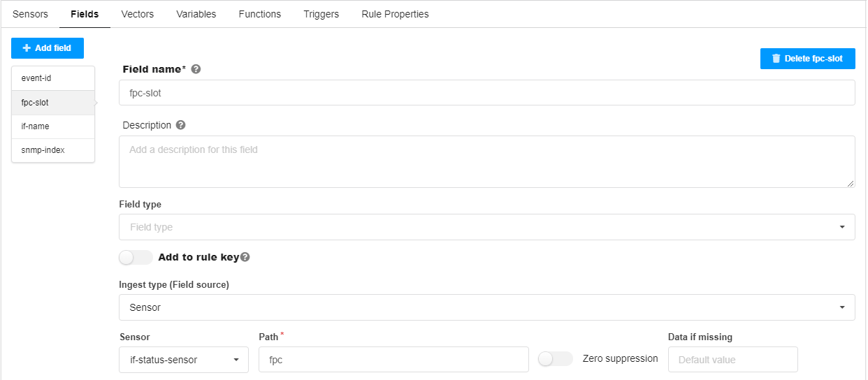Image resolution: width=868 pixels, height=380 pixels.
Task: Focus the Data if missing default value box
Action: (732, 360)
